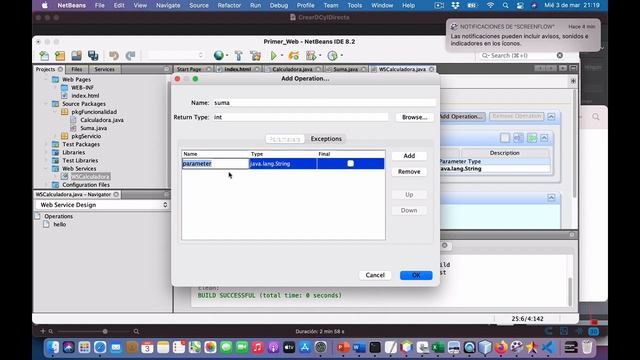
Task: Select hello operation in Navigator
Action: point(60,224)
